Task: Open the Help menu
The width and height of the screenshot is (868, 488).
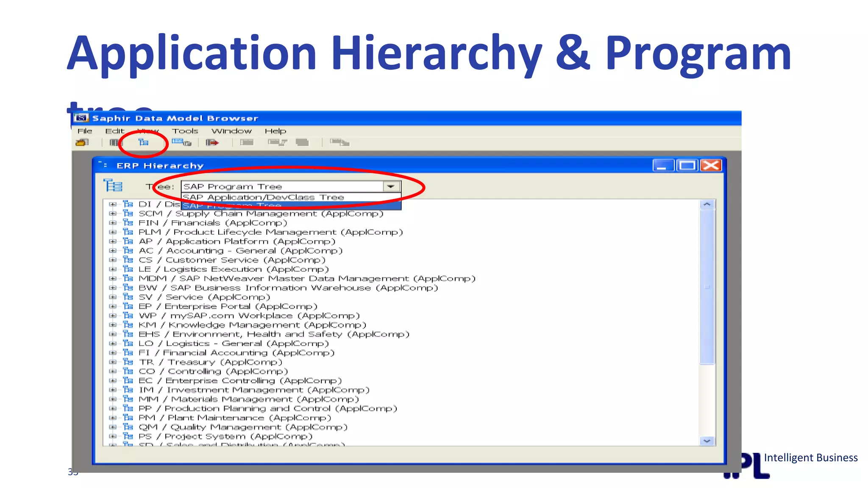Action: (275, 131)
